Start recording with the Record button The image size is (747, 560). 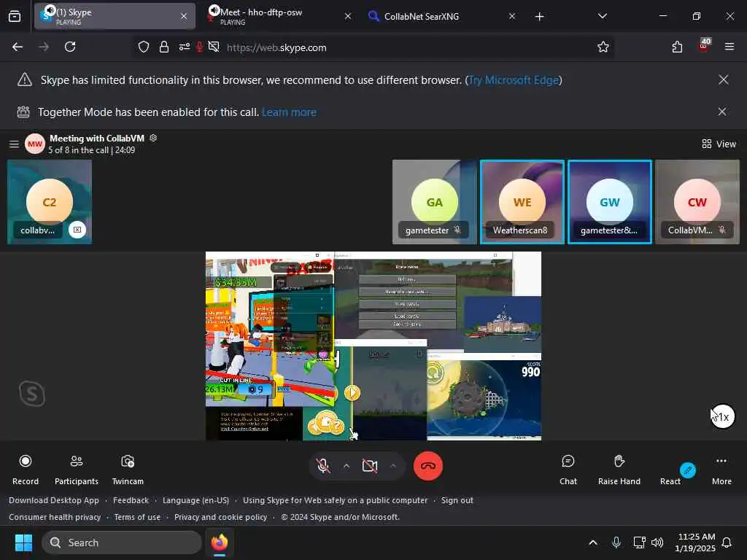click(x=26, y=470)
